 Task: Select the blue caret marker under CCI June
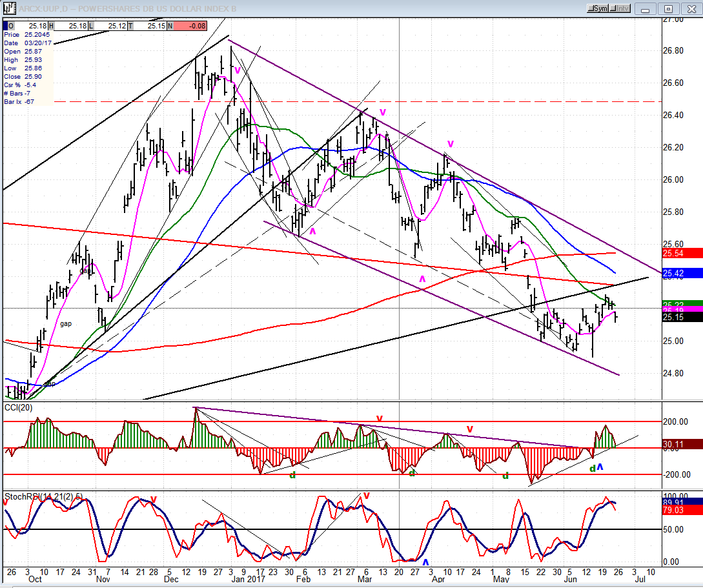point(600,467)
